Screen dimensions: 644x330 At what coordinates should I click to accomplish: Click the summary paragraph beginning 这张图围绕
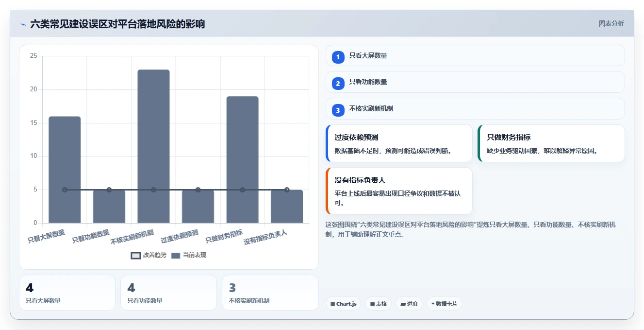click(471, 229)
